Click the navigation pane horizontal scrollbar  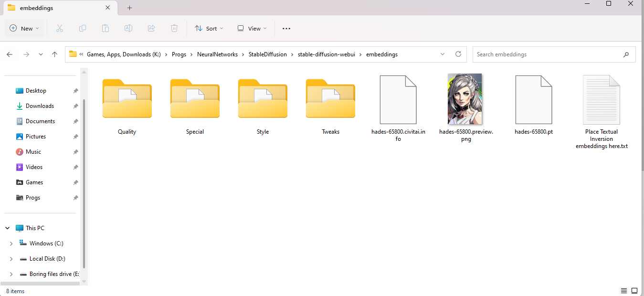point(40,284)
